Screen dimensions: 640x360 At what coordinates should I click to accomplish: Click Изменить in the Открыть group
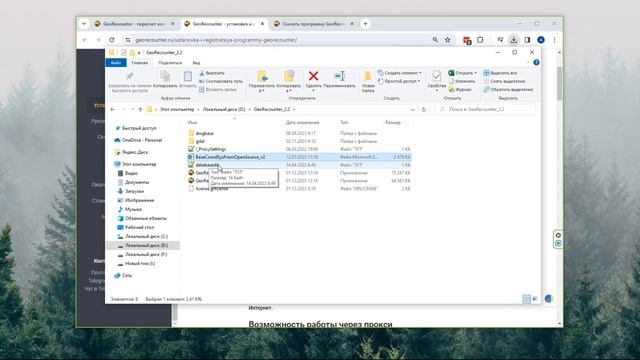click(462, 81)
